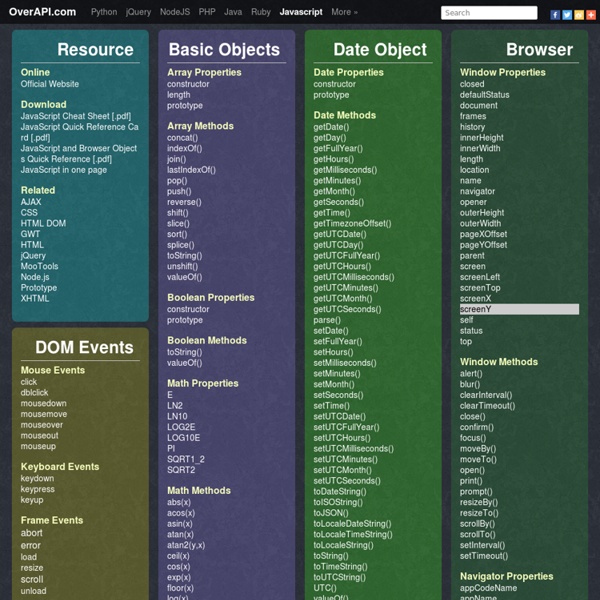The width and height of the screenshot is (600, 600).
Task: Select the keydown event
Action: [37, 478]
